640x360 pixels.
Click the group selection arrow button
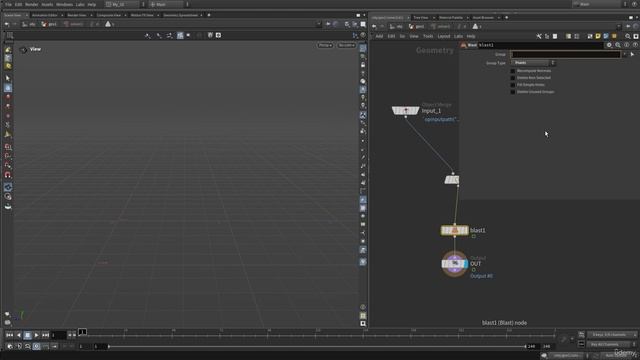point(633,54)
